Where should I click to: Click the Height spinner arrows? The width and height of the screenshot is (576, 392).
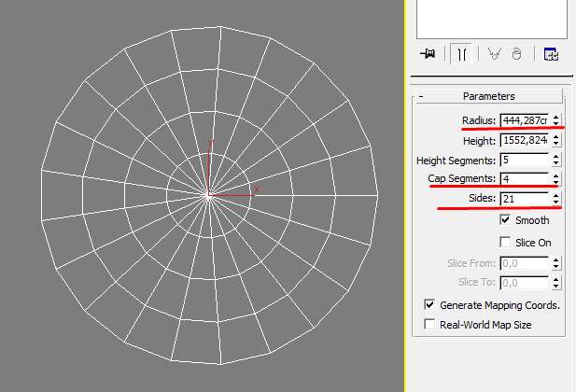(x=556, y=140)
